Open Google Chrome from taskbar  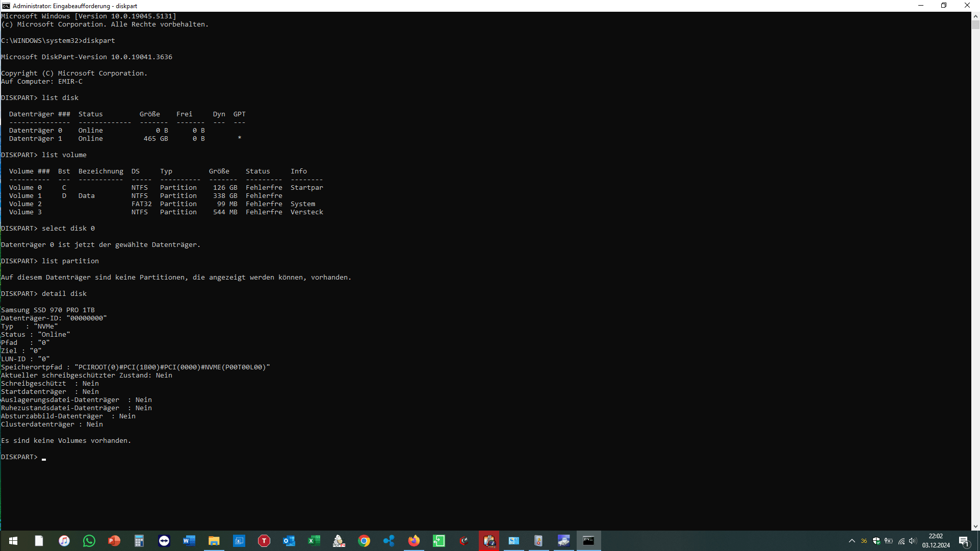pos(364,541)
